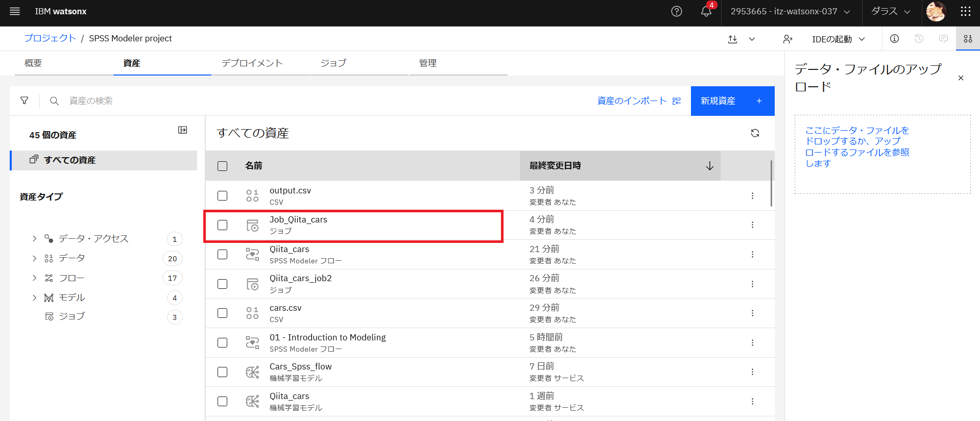Go to the プロジェクト breadcrumb link
980x421 pixels.
tap(50, 38)
